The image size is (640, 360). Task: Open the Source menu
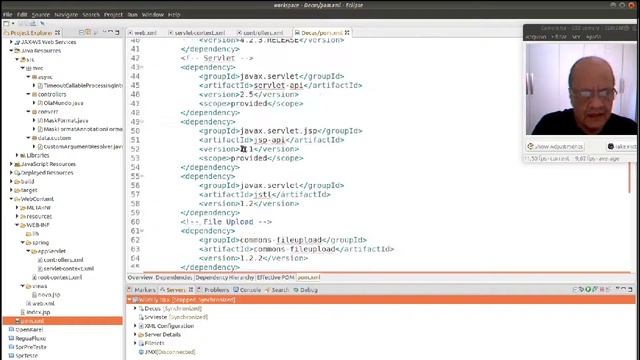click(x=40, y=15)
